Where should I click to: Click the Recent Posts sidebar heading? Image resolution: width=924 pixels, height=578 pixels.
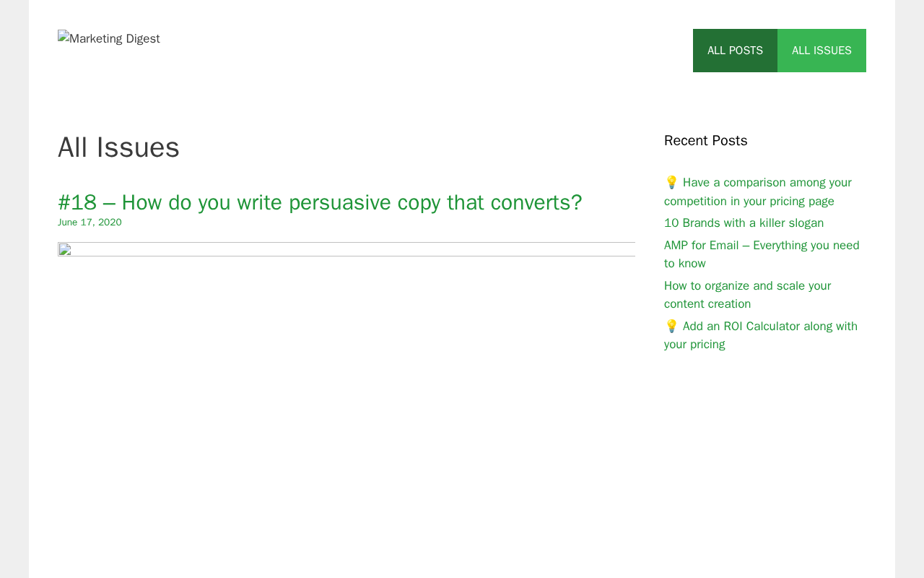coord(706,141)
